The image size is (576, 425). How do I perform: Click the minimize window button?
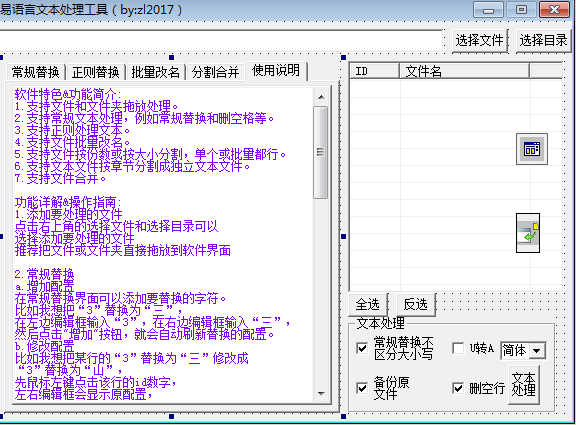[488, 9]
